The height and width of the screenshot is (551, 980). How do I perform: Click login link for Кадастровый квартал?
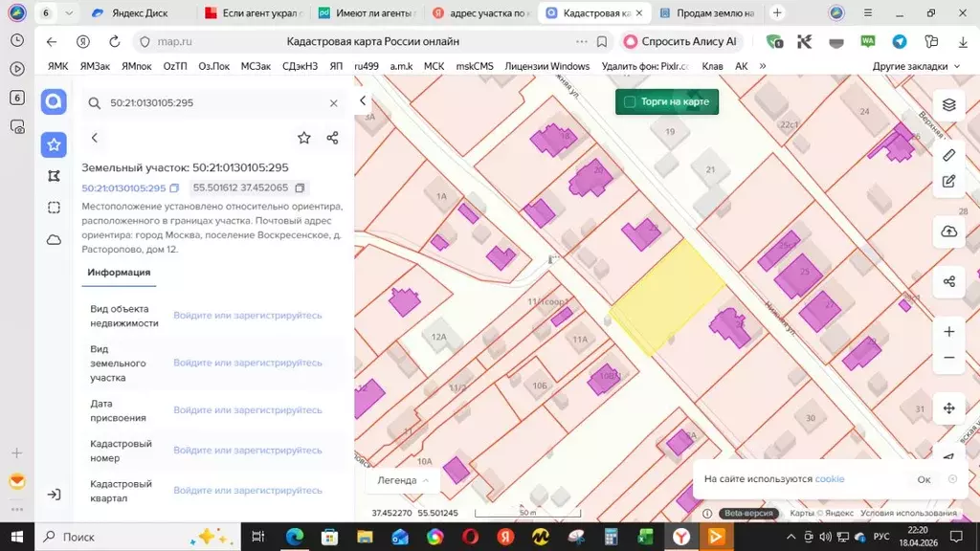tap(248, 491)
